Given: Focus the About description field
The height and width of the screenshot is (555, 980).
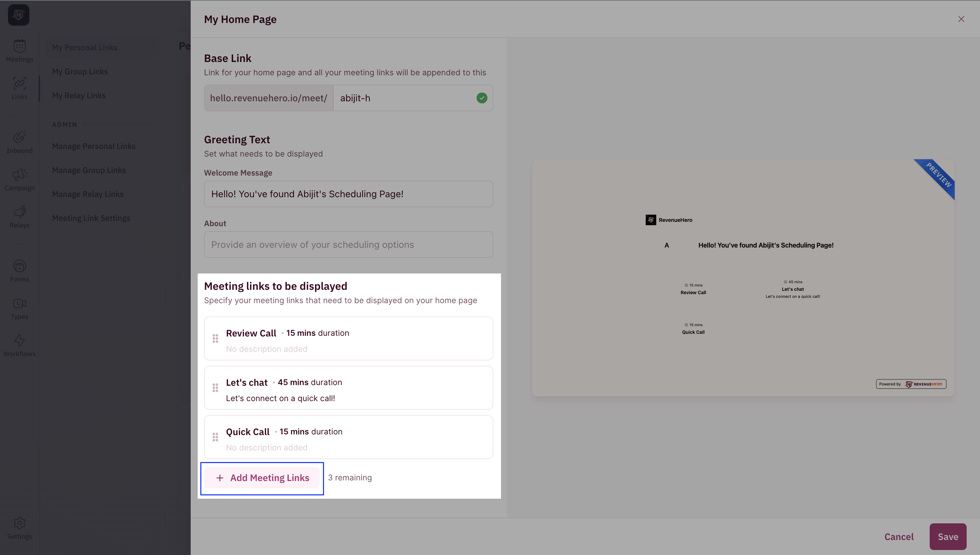Looking at the screenshot, I should pyautogui.click(x=348, y=245).
